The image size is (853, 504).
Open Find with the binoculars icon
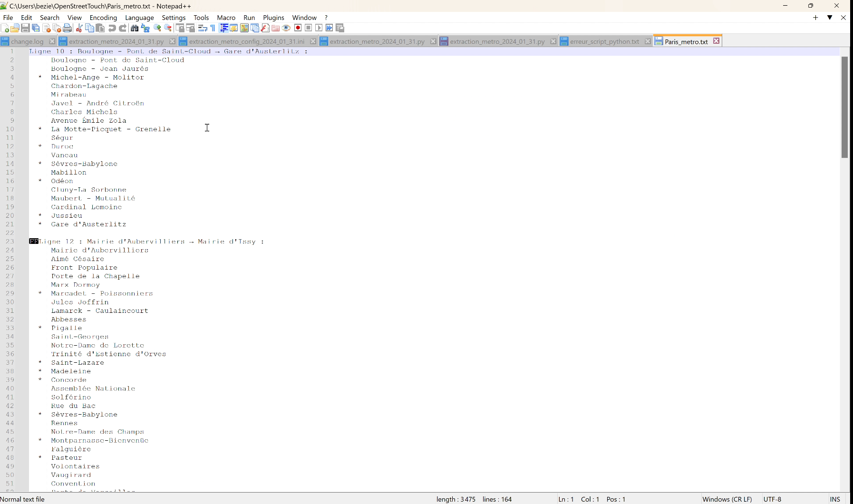135,28
